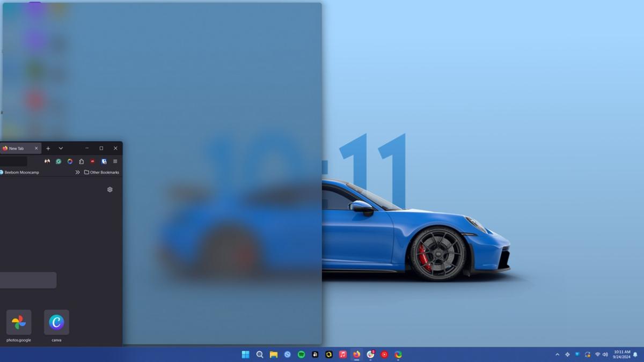Image resolution: width=644 pixels, height=362 pixels.
Task: Switch to the New Tab tab
Action: [16, 148]
